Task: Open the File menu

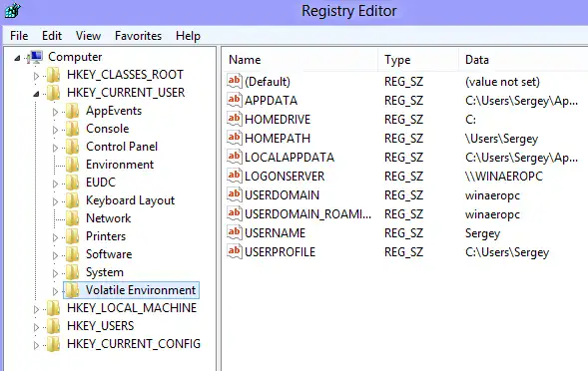Action: pos(19,36)
